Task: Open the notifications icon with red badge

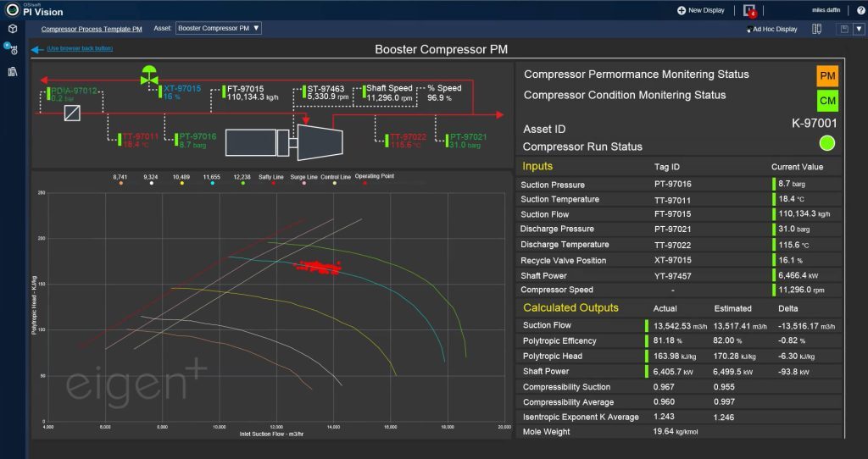Action: coord(750,10)
